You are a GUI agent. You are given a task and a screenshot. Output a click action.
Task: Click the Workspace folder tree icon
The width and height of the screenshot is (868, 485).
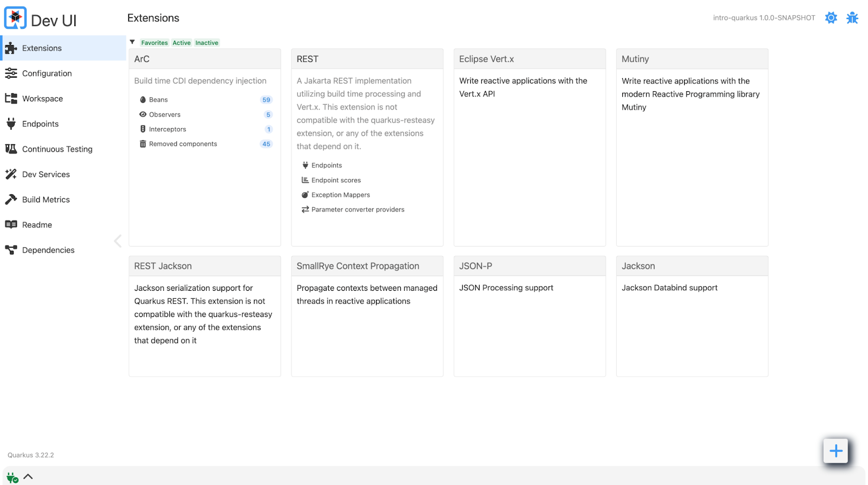click(11, 99)
